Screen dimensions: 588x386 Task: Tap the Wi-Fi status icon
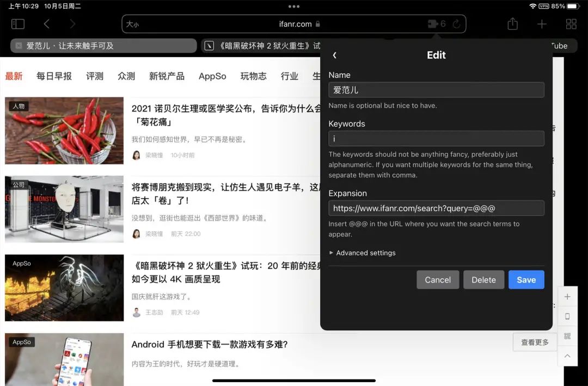(x=532, y=6)
